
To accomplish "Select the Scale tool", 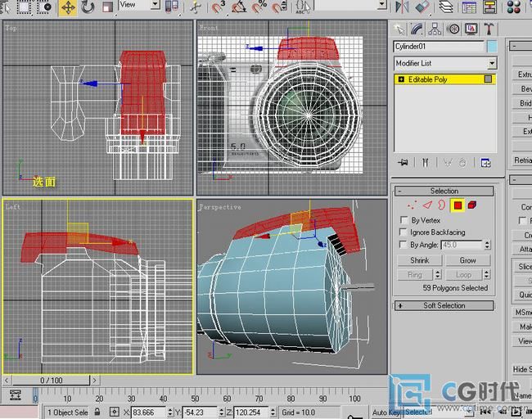I will tap(107, 7).
